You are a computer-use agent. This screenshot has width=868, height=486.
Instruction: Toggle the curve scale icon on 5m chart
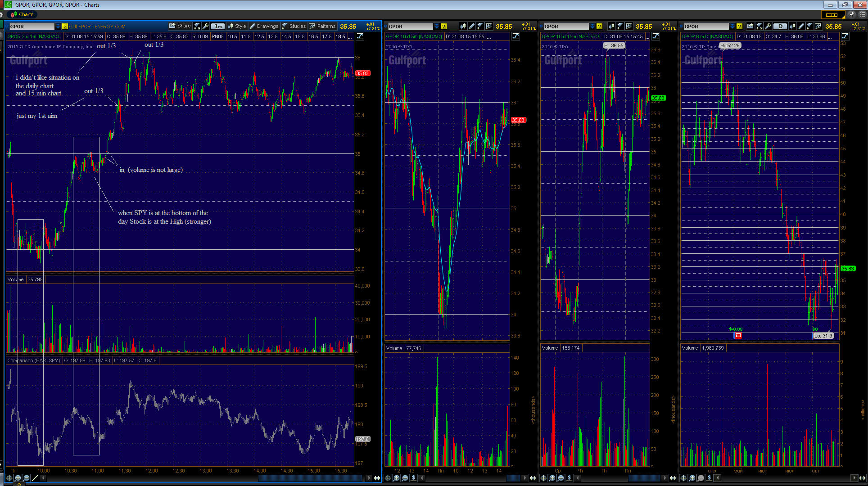(515, 36)
